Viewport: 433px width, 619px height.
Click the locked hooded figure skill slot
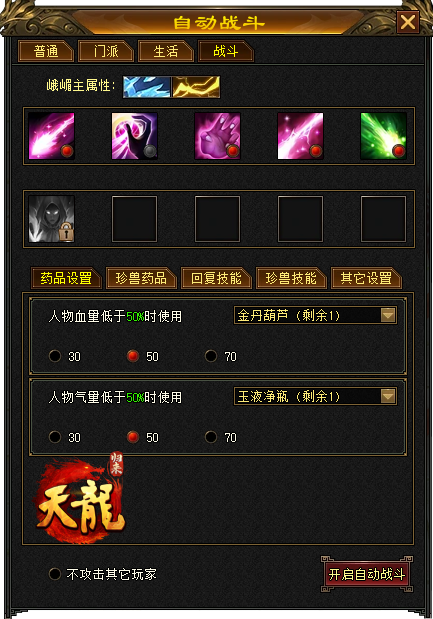(x=51, y=219)
